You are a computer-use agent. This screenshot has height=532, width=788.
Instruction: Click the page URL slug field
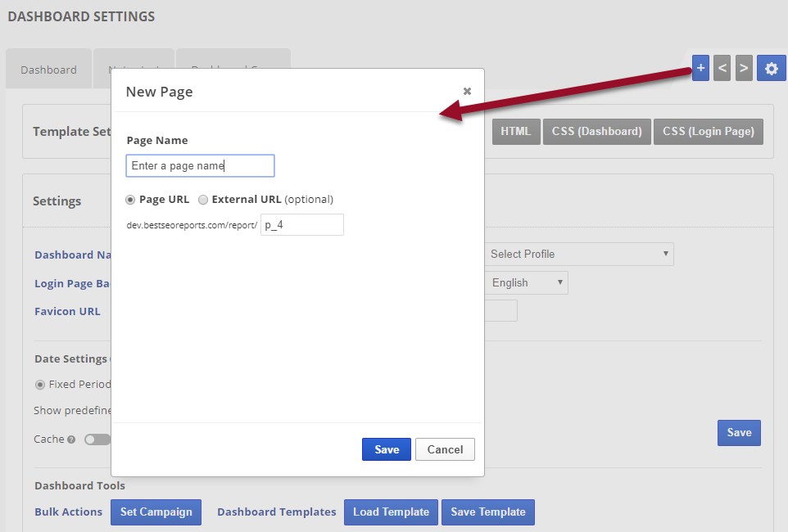click(301, 225)
